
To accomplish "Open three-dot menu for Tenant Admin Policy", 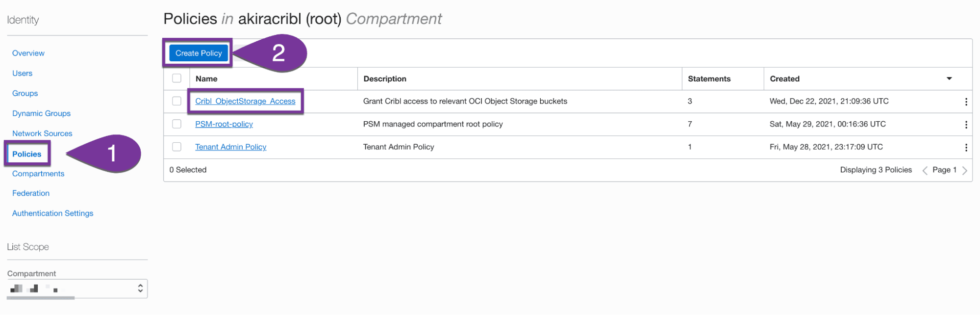I will [x=966, y=147].
